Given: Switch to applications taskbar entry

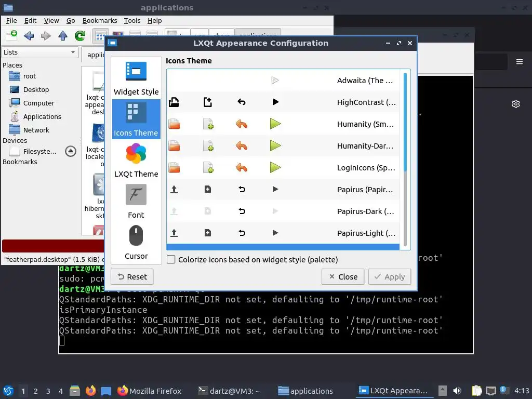Looking at the screenshot, I should pos(305,391).
